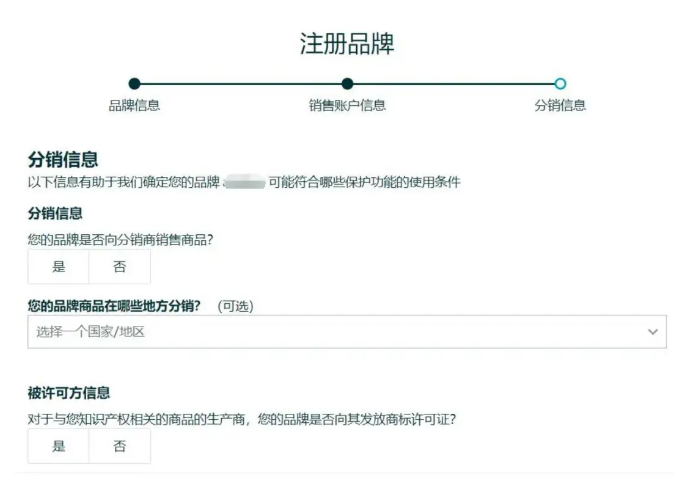Click the trademark license question text
The height and width of the screenshot is (490, 685).
pos(242,419)
